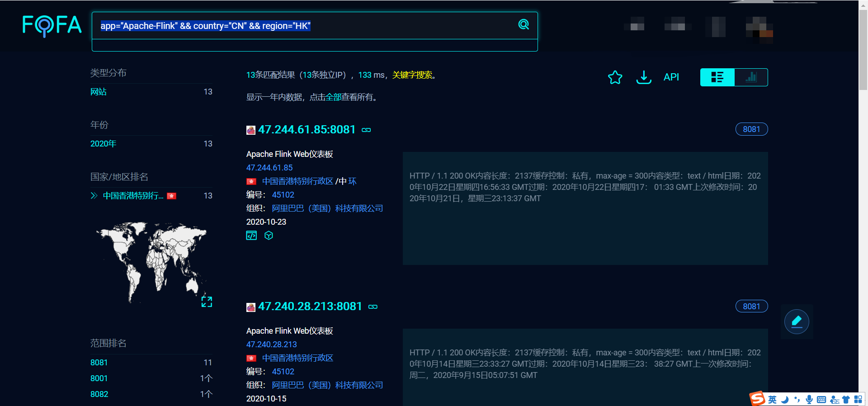The height and width of the screenshot is (406, 868).
Task: Open the Sogou soft keyboard icon
Action: 821,400
